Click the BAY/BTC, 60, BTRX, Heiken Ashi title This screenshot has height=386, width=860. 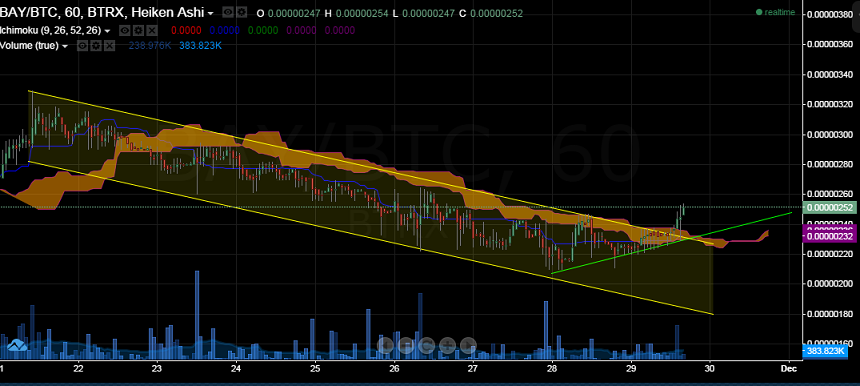pyautogui.click(x=102, y=12)
